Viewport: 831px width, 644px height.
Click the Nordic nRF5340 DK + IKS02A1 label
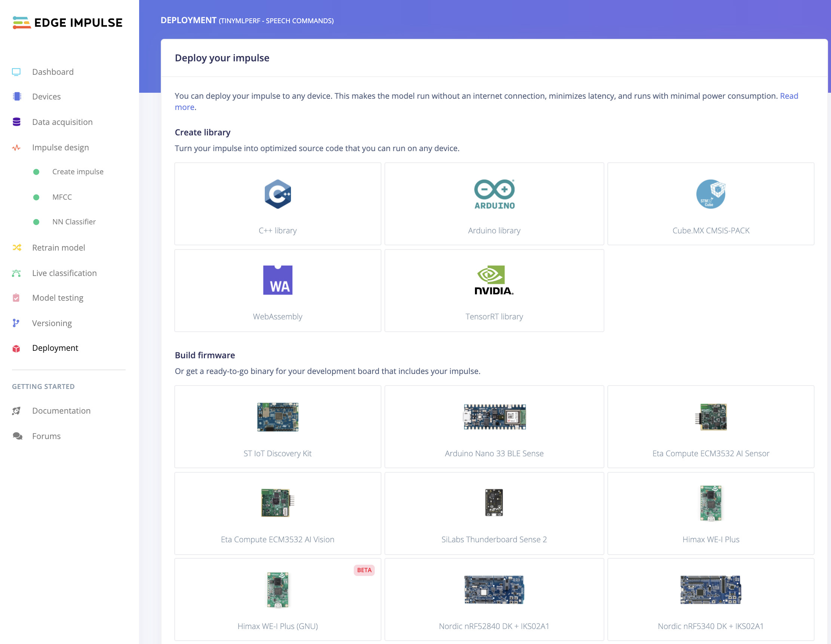tap(711, 626)
